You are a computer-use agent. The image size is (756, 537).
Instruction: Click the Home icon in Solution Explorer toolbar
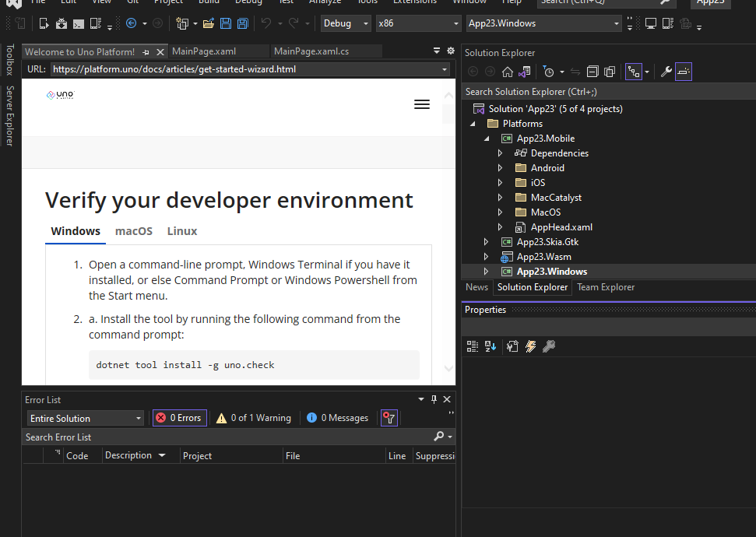(x=508, y=71)
